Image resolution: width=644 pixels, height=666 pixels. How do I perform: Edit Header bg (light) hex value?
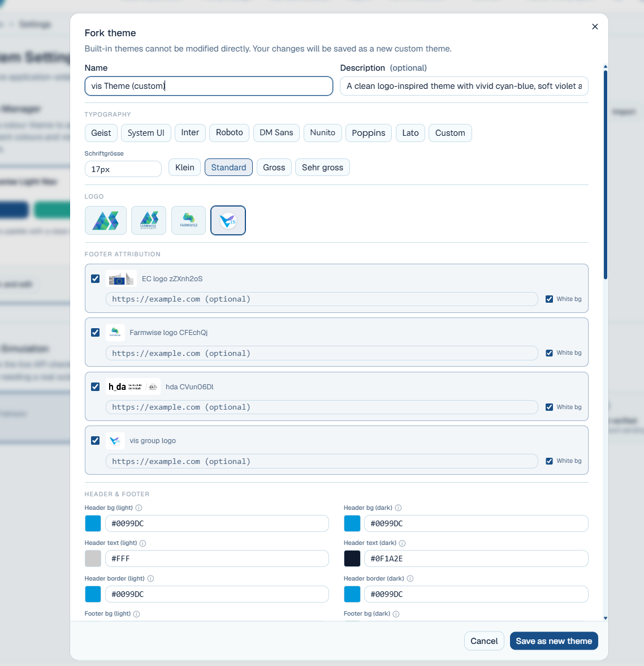click(217, 523)
